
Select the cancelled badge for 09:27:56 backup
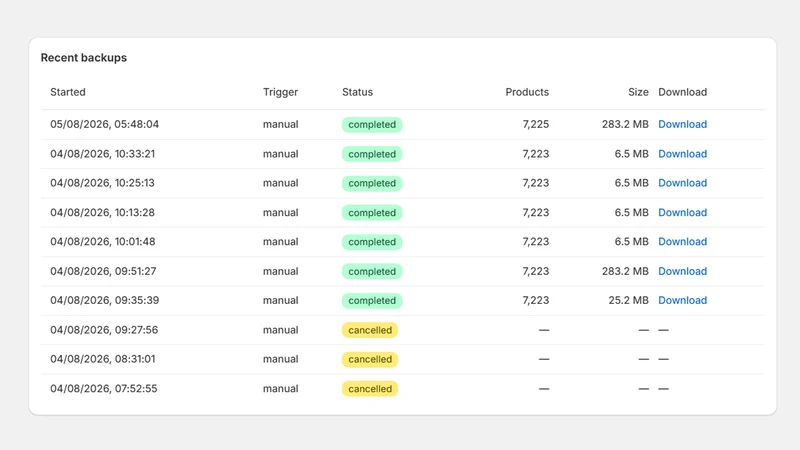pyautogui.click(x=370, y=330)
